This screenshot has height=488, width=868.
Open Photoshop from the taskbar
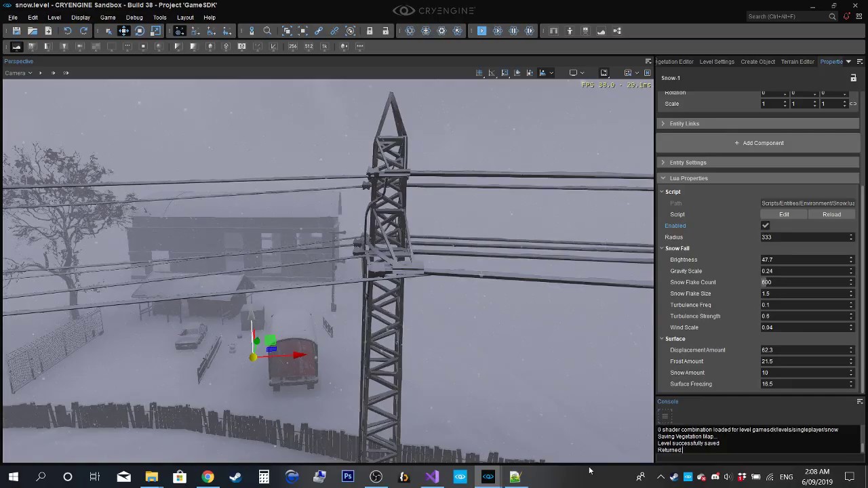[x=347, y=476]
